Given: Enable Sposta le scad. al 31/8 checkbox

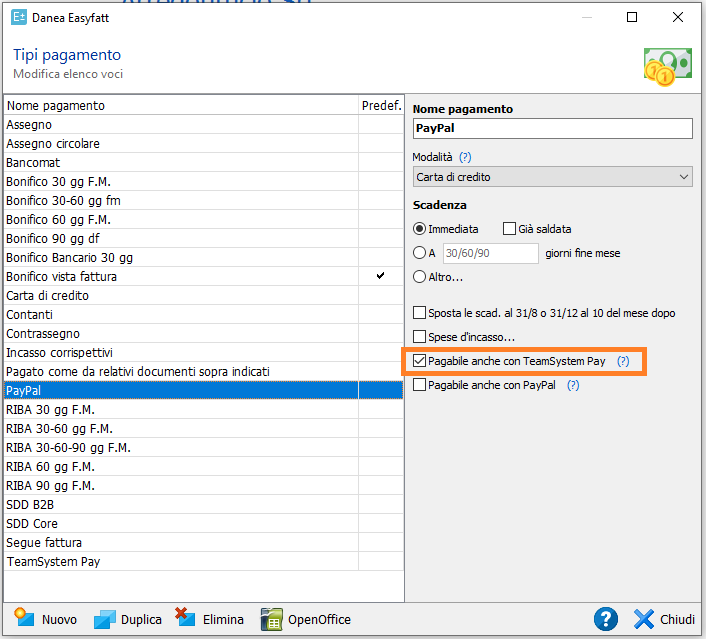Looking at the screenshot, I should [419, 313].
